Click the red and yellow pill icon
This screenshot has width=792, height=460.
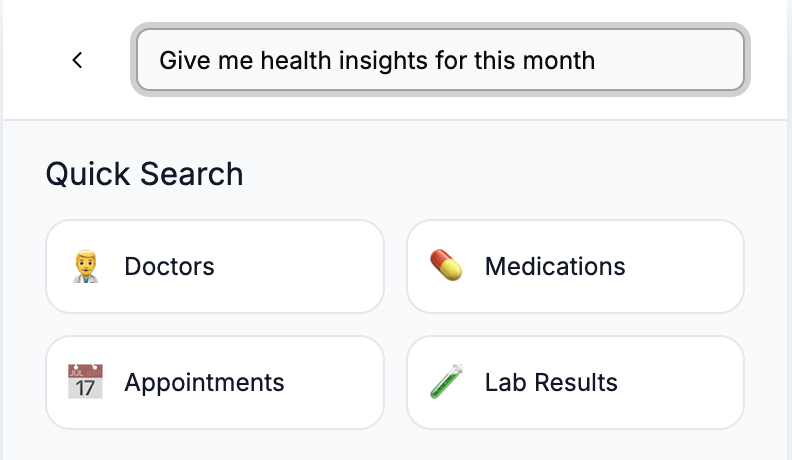click(x=446, y=265)
